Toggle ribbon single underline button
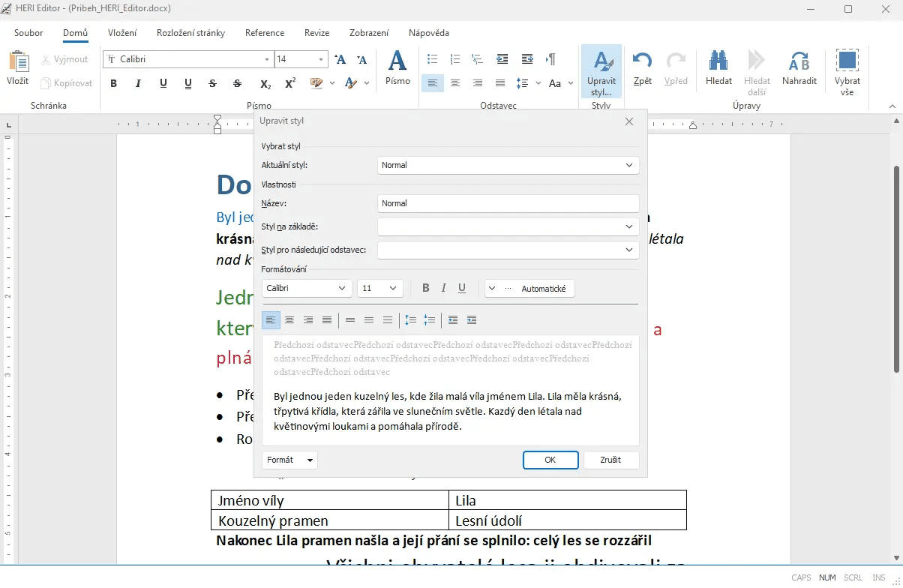 pos(163,83)
